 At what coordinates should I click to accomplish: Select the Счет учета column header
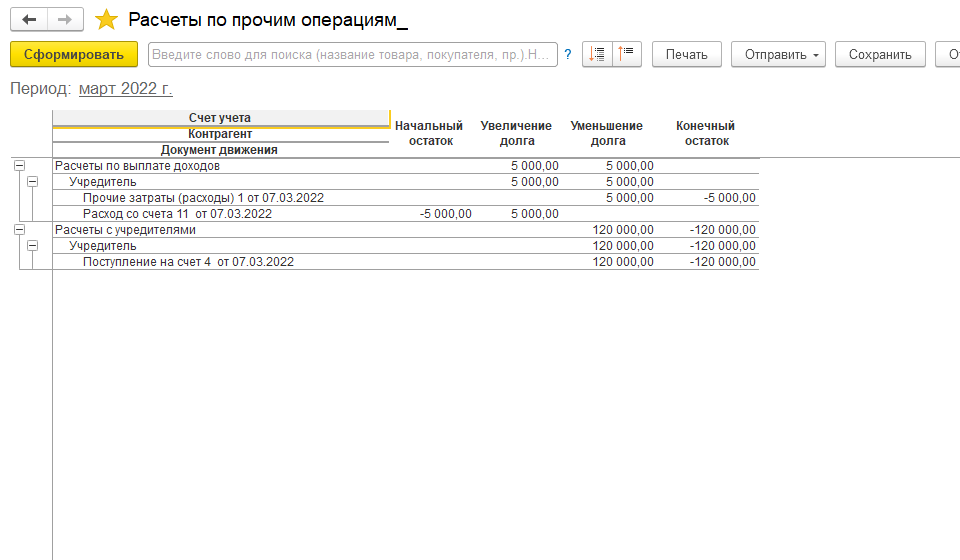[x=220, y=118]
